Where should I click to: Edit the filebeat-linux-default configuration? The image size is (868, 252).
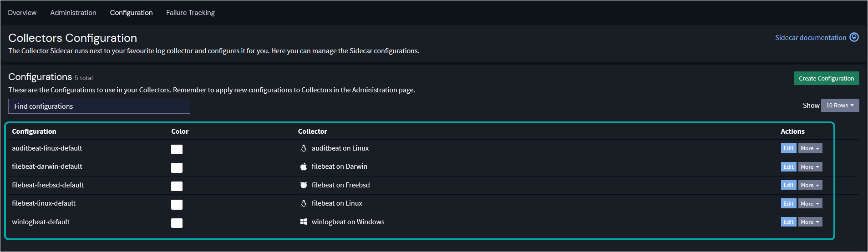point(789,204)
